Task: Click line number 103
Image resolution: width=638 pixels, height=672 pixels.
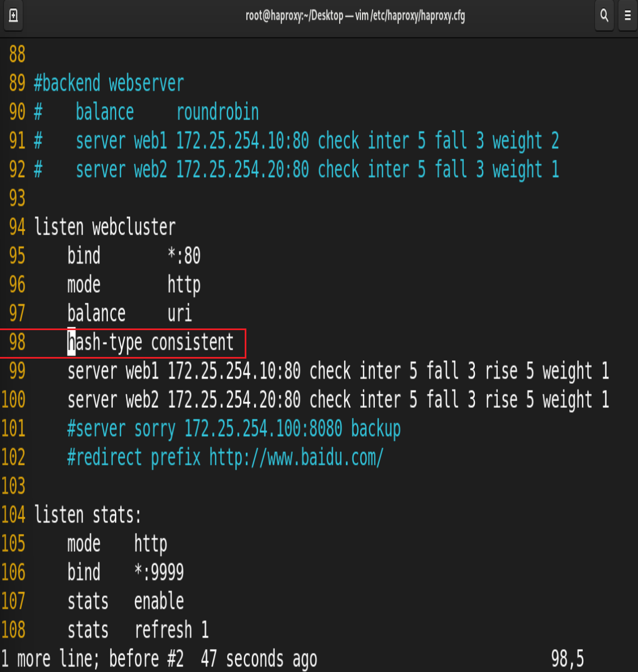Action: click(13, 487)
